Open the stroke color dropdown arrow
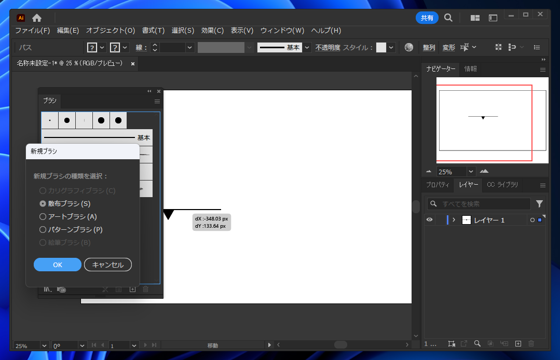This screenshot has width=560, height=360. [x=125, y=47]
